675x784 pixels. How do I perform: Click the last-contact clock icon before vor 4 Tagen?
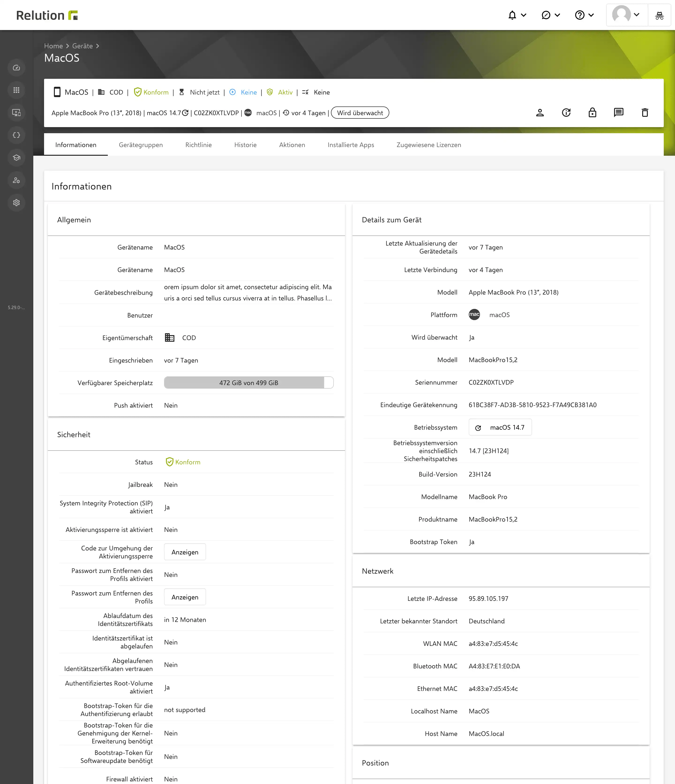coord(286,113)
